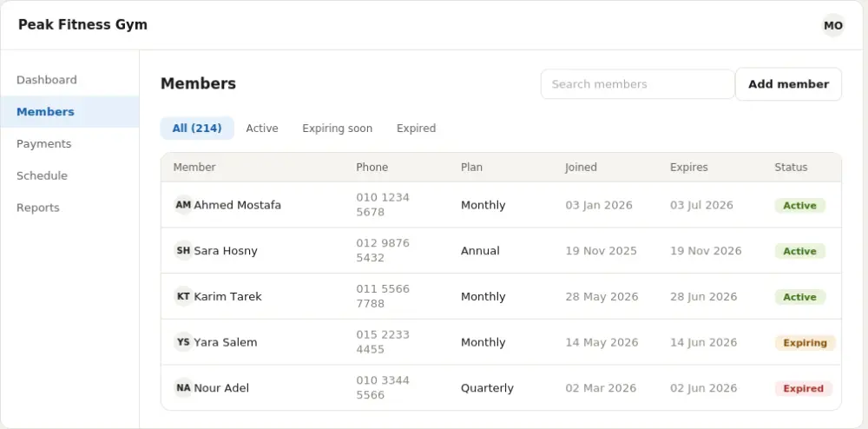Click Yara Salem's YS avatar
Viewport: 868px width, 429px height.
(x=183, y=342)
